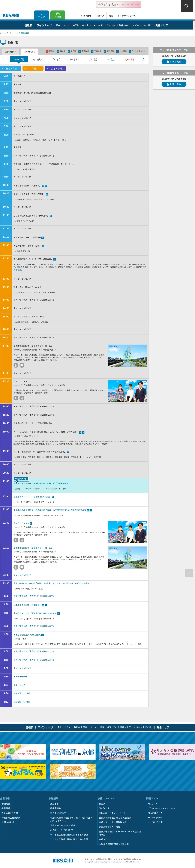Select the 7/6 (日) date tab
This screenshot has height=868, width=195.
pos(129,59)
